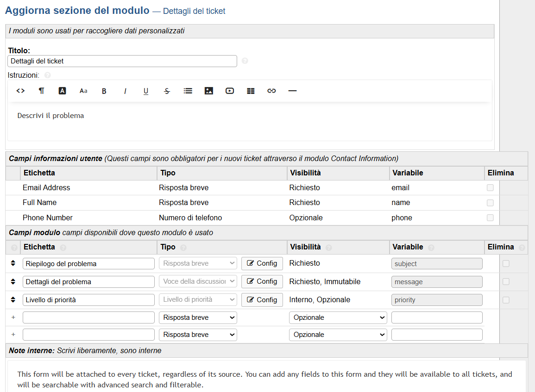Click the text color icon in toolbar
535x392 pixels.
coord(62,91)
